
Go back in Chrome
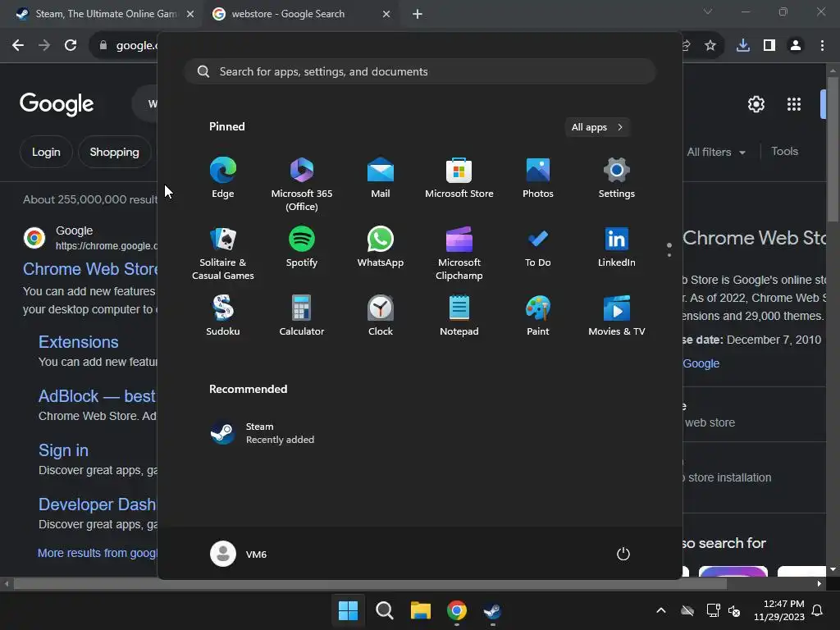tap(18, 46)
